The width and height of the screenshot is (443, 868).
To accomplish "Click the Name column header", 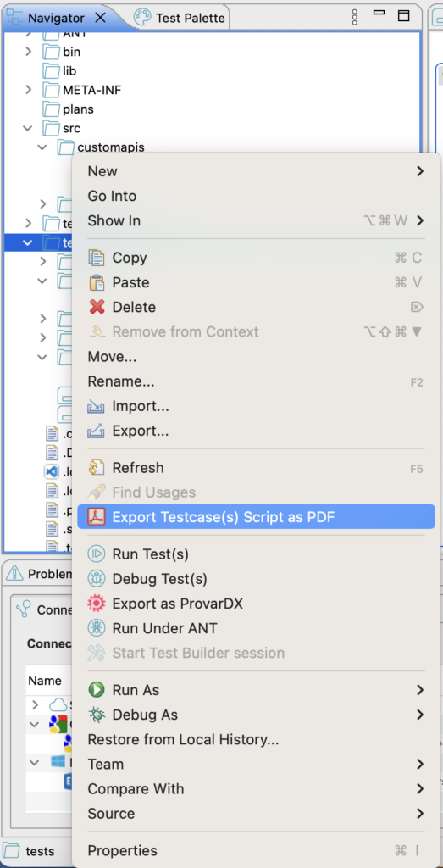I will coord(44,680).
